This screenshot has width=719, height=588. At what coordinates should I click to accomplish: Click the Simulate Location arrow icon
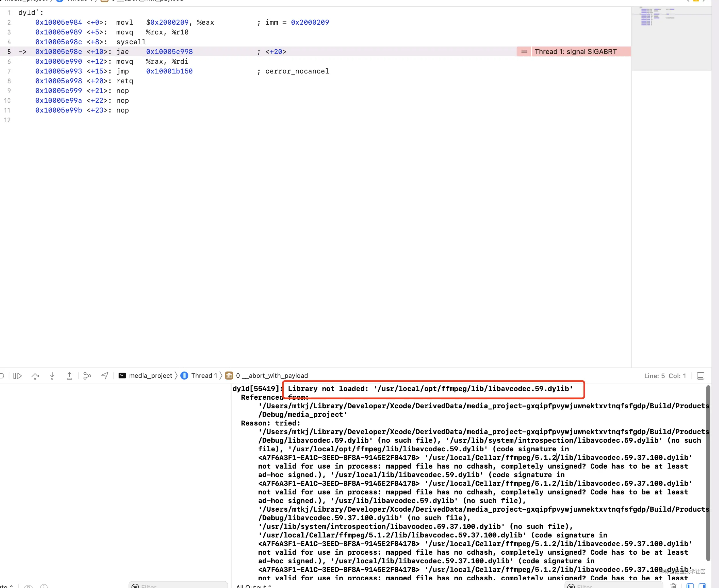click(x=105, y=376)
